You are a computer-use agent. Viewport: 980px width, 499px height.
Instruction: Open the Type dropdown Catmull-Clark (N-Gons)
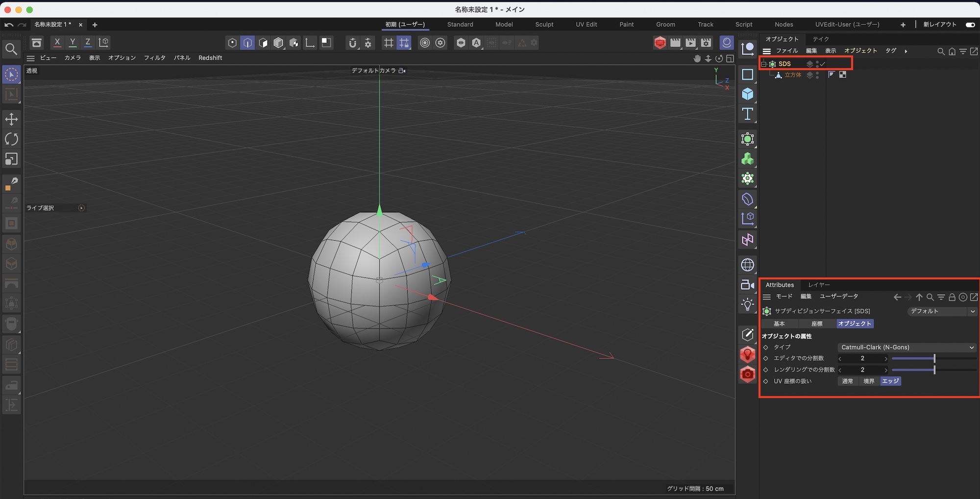(906, 347)
